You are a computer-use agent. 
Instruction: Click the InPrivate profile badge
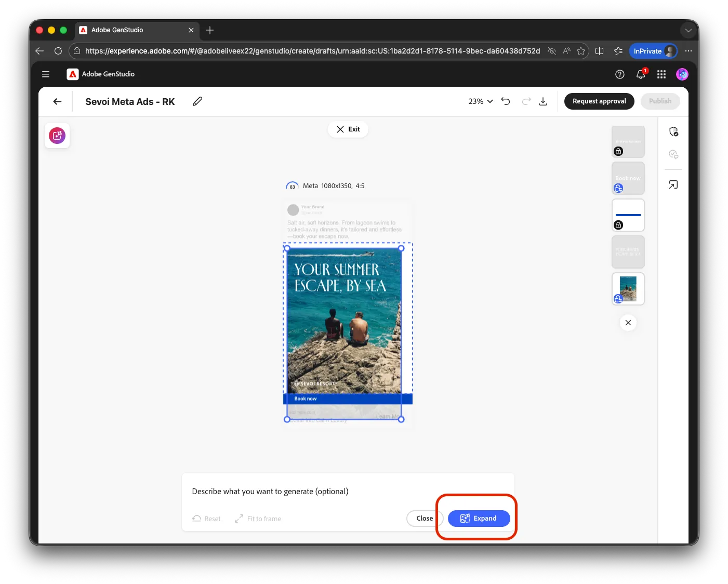click(x=654, y=51)
